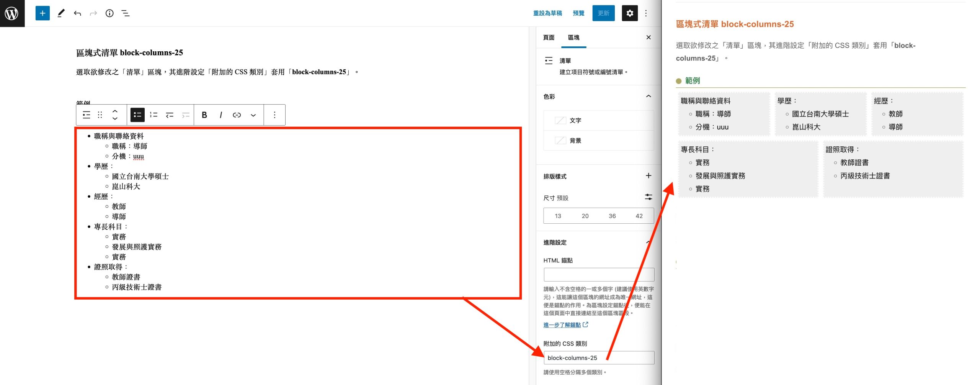Click the HTML 錨點 input field
Image resolution: width=980 pixels, height=385 pixels.
click(x=599, y=275)
